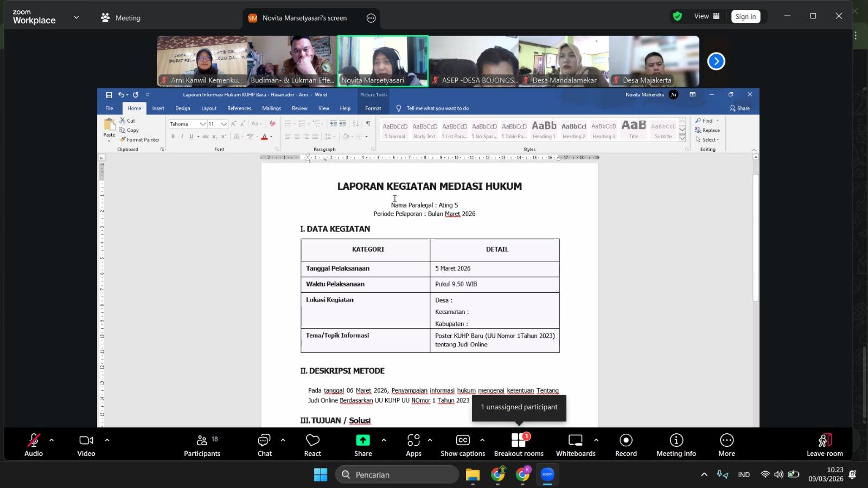Open Breakout rooms
Viewport: 868px width, 488px height.
(x=519, y=445)
